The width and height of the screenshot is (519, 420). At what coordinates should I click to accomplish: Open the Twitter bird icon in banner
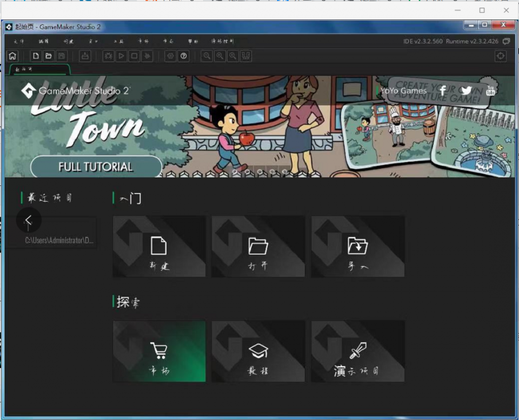click(467, 90)
